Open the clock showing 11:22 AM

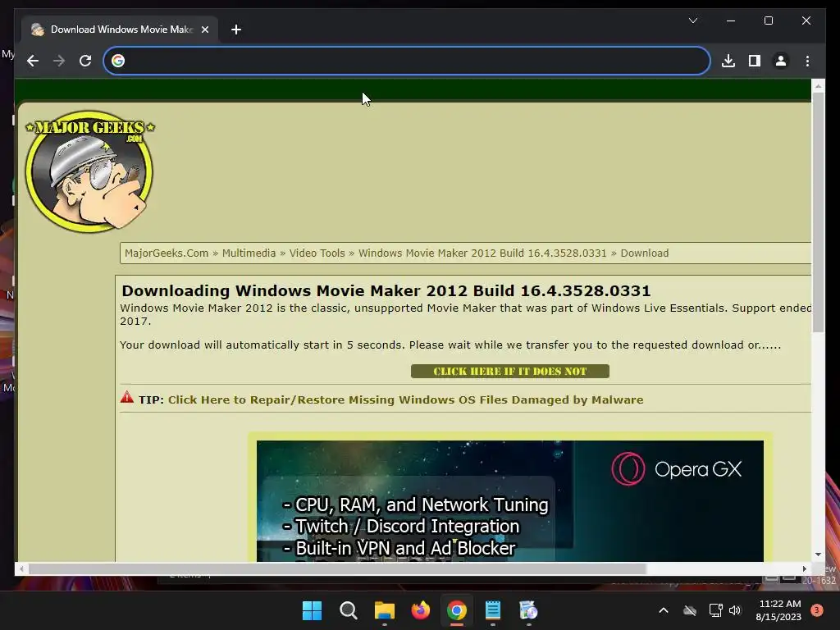[x=779, y=610]
